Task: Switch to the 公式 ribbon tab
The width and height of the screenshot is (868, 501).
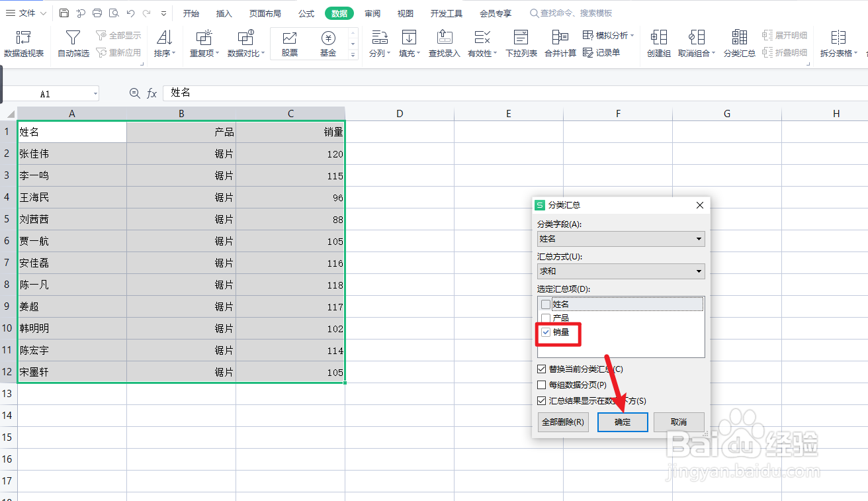Action: pos(305,12)
